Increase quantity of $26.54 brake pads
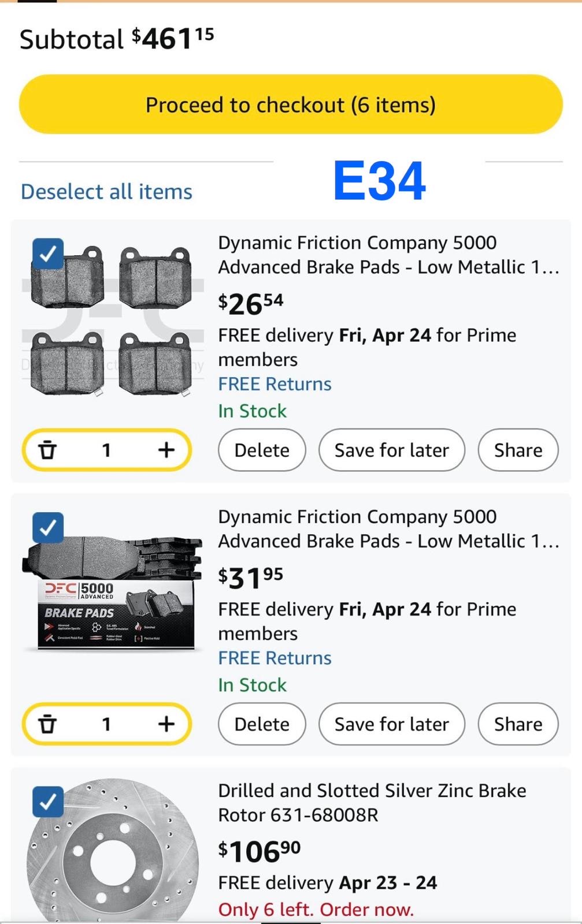The width and height of the screenshot is (582, 924). (166, 450)
